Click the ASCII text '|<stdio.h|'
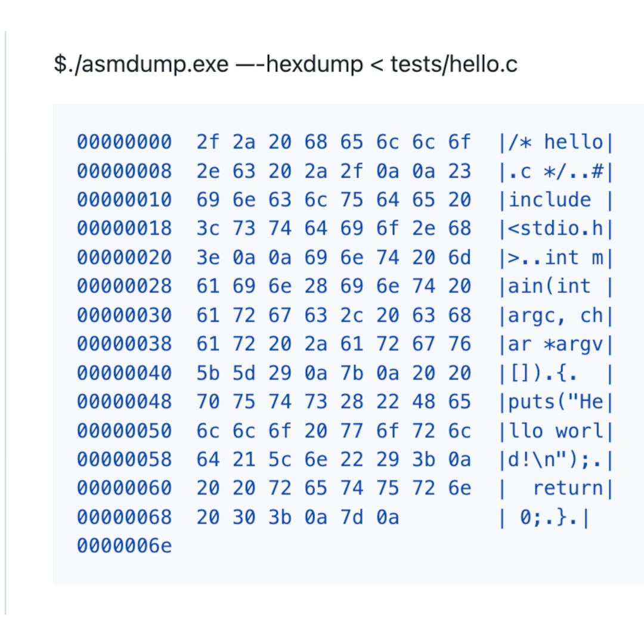Screen dimensions: 644x644 click(556, 229)
